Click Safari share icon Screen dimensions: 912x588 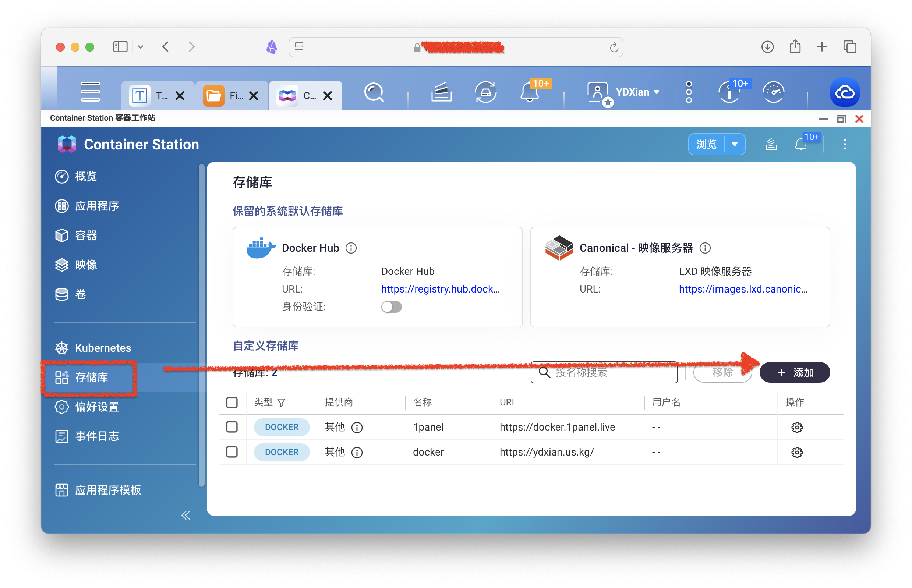(795, 47)
